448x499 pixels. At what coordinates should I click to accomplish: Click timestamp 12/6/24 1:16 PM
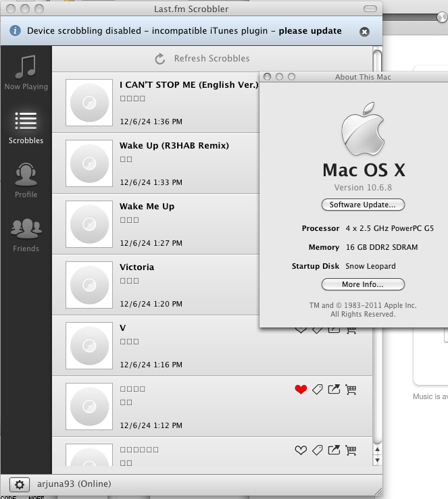click(x=151, y=365)
